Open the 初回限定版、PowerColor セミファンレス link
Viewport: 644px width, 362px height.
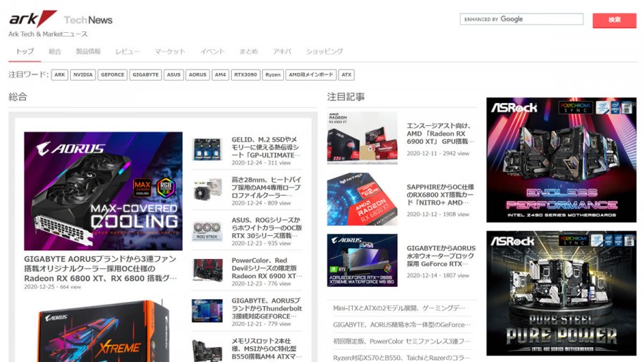401,341
